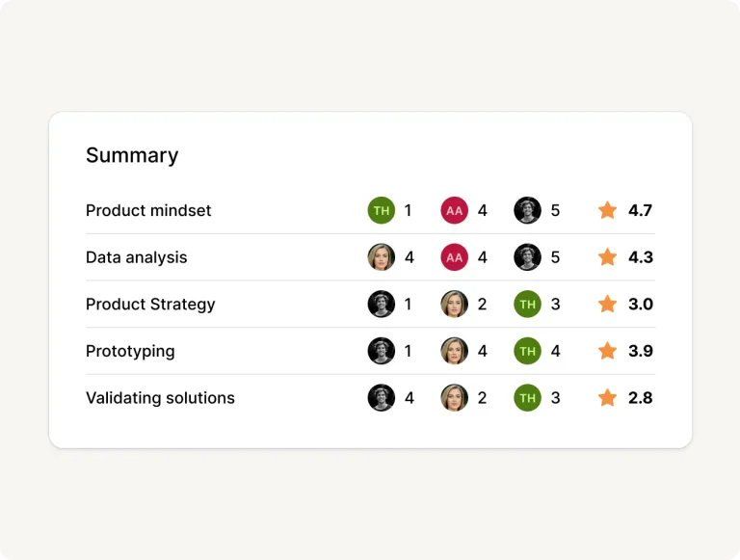
Task: Click the star icon beside the 3.9 rating
Action: click(x=607, y=351)
